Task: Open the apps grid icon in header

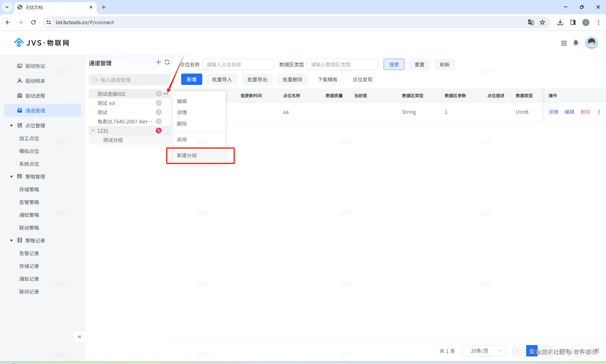Action: (x=564, y=43)
